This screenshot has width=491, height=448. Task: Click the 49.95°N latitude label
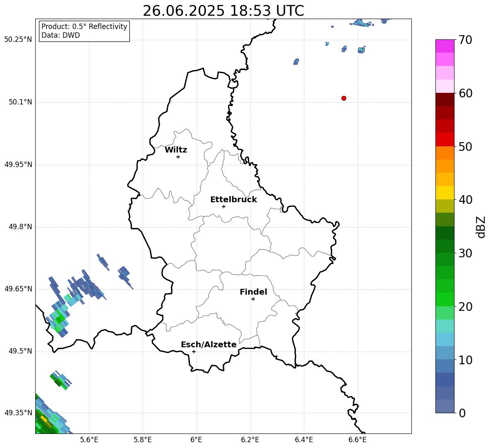[x=18, y=165]
